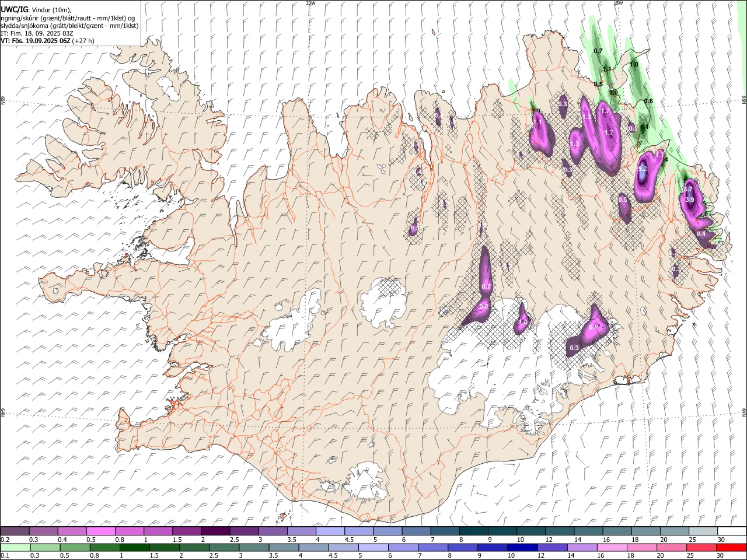The height and width of the screenshot is (560, 747).
Task: Click the '3.9' precipitation value on the map
Action: point(690,200)
